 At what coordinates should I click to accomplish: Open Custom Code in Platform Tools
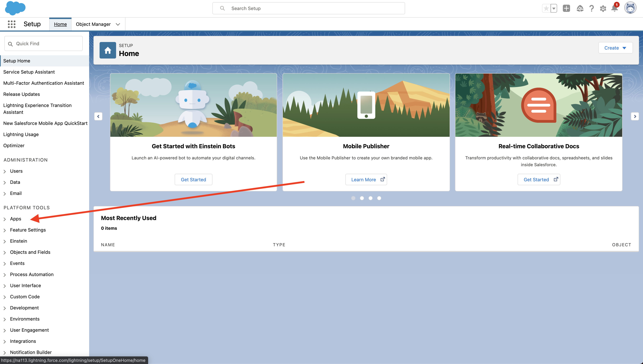tap(25, 297)
